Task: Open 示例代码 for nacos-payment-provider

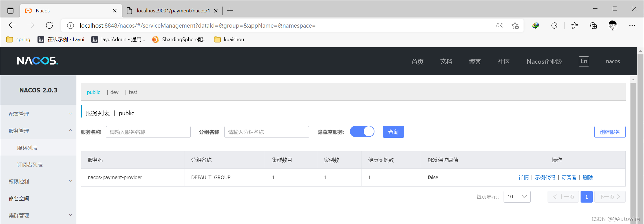Action: click(x=545, y=177)
